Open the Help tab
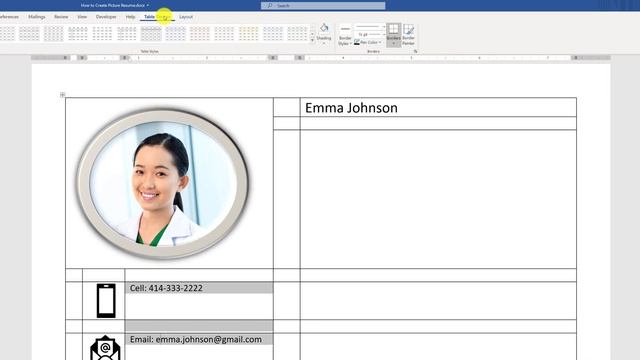This screenshot has width=640, height=360. 130,17
